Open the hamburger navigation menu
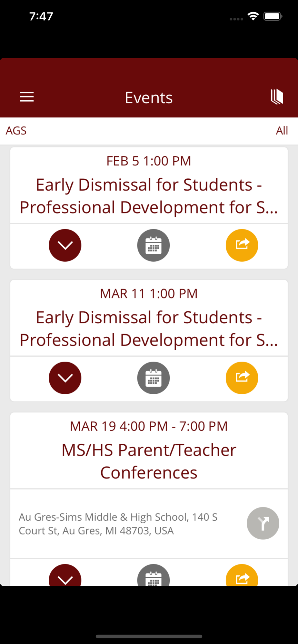The height and width of the screenshot is (644, 298). pyautogui.click(x=26, y=97)
